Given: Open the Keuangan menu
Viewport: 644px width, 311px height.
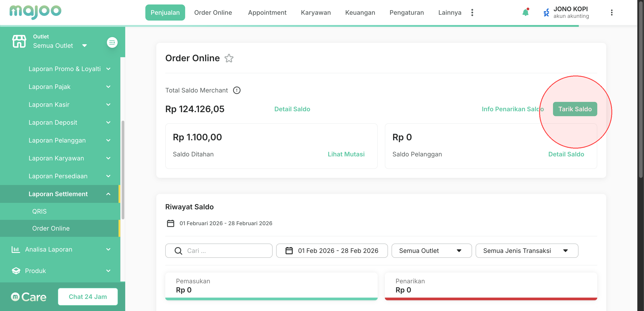Looking at the screenshot, I should [360, 13].
